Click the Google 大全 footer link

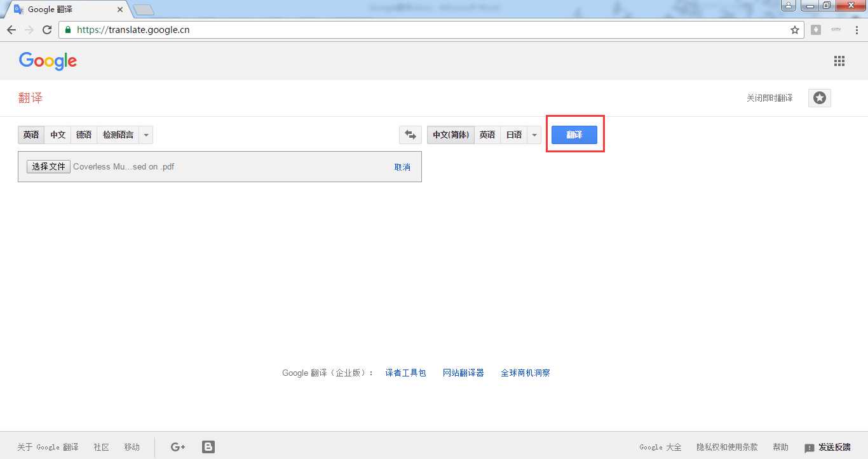pos(660,447)
